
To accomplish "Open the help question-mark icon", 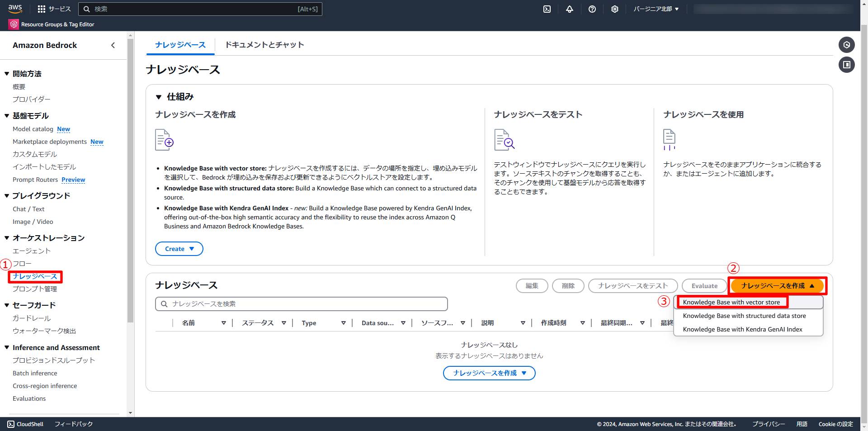I will [592, 9].
